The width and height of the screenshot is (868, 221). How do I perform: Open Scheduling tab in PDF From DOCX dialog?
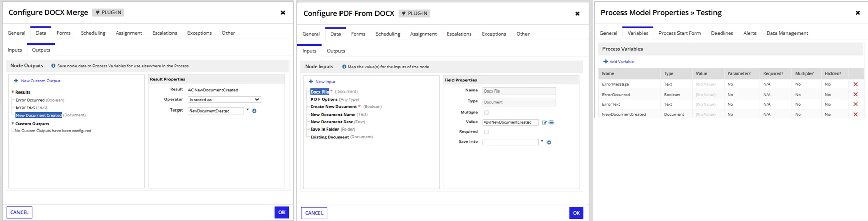[388, 34]
